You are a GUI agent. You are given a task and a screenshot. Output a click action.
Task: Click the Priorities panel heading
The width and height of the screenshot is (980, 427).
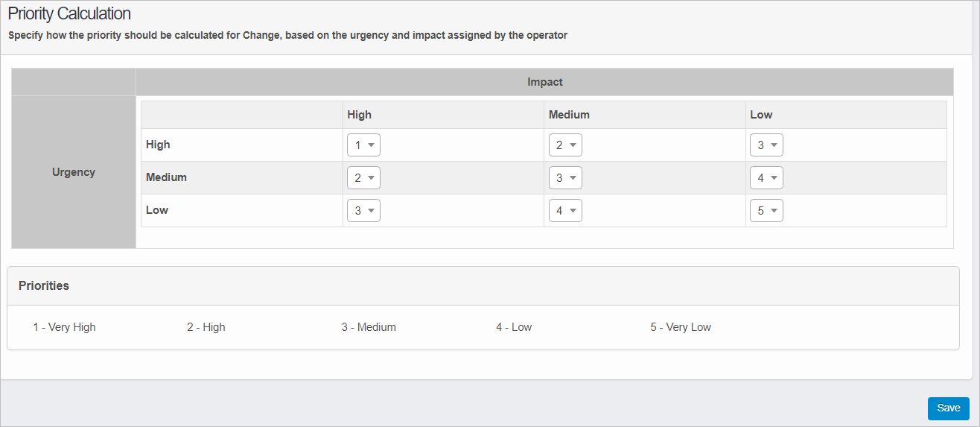44,285
